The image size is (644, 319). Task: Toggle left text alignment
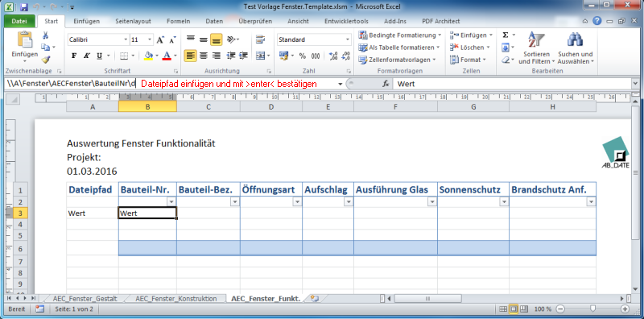pos(190,56)
